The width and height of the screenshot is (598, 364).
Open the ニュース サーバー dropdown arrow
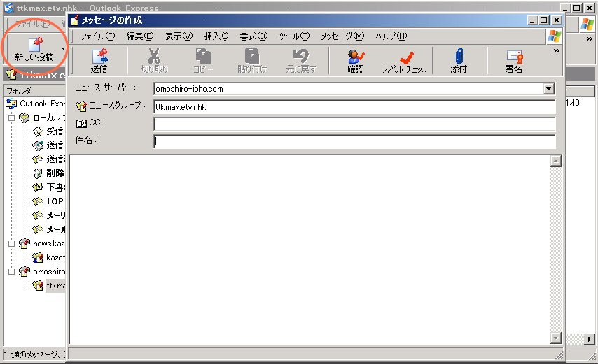[x=548, y=89]
